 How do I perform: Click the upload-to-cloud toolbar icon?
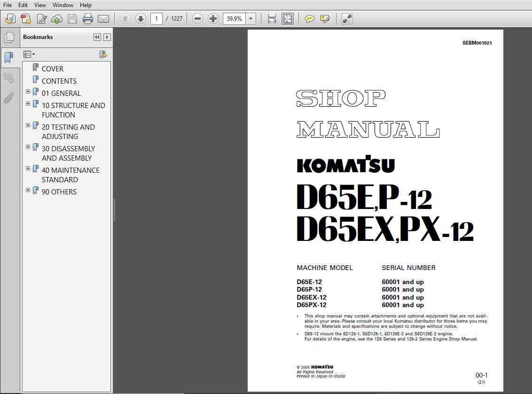pyautogui.click(x=57, y=19)
